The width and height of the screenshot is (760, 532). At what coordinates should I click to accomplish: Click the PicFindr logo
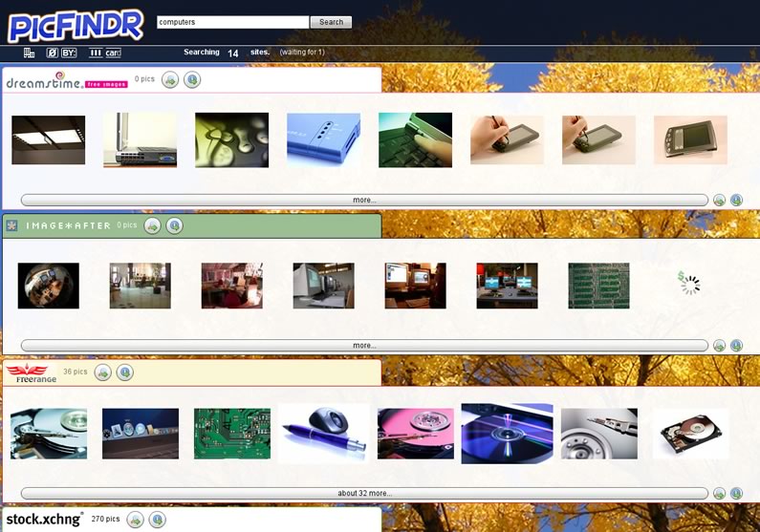point(76,25)
